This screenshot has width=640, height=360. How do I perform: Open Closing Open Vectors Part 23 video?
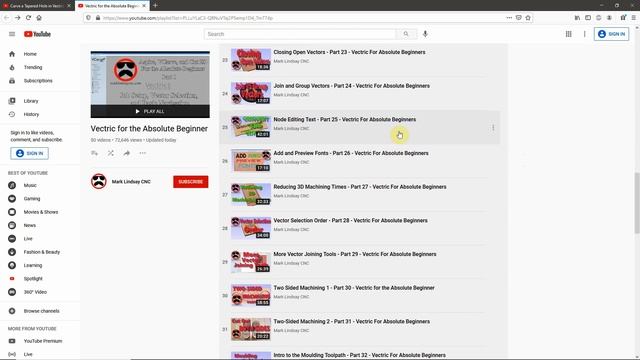(x=349, y=52)
